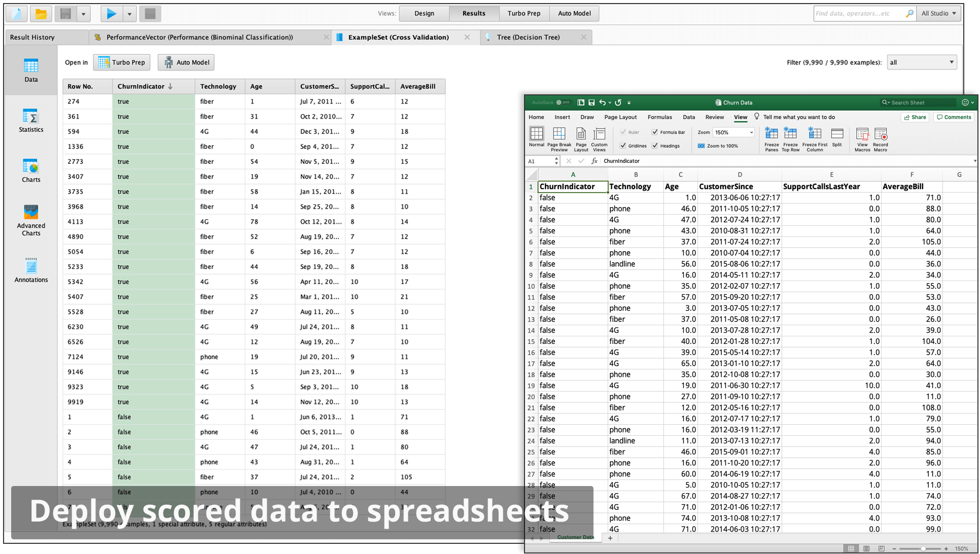980x554 pixels.
Task: Open the Formulas ribbon tab
Action: coord(659,117)
